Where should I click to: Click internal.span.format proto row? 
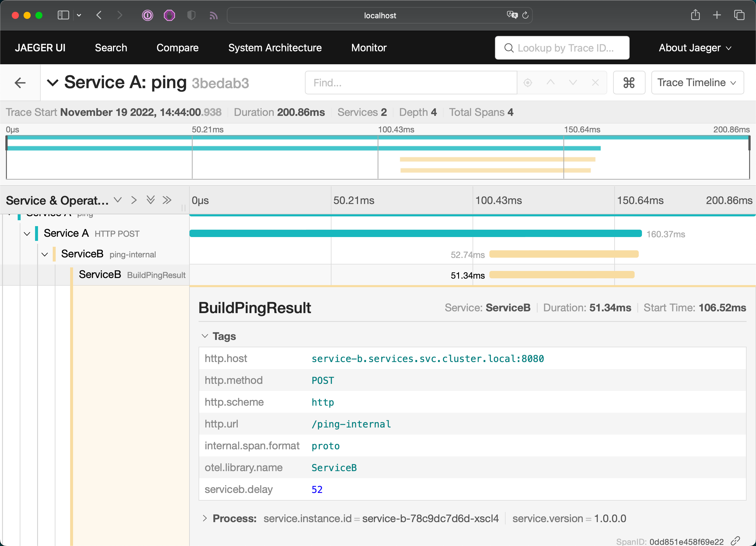(x=472, y=445)
